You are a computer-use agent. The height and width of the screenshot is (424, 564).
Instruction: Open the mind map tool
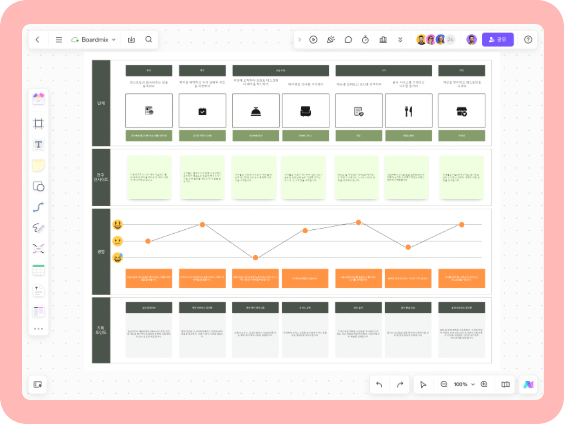38,249
